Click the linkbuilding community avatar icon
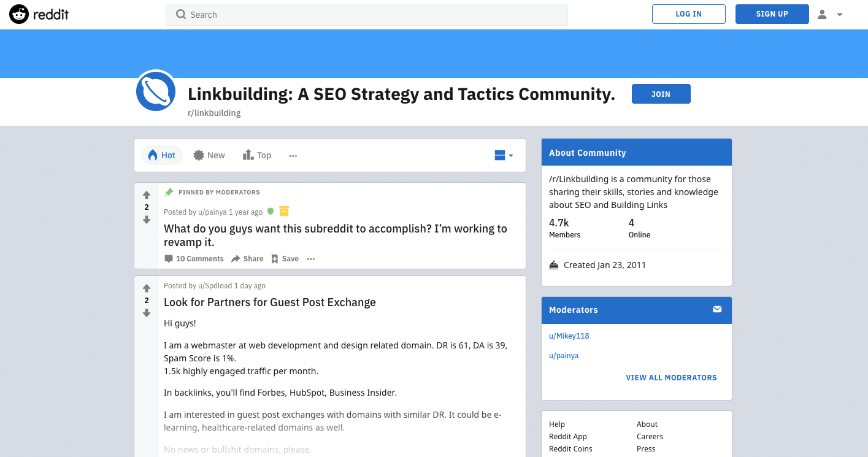Screen dimensions: 868x457 (156, 91)
